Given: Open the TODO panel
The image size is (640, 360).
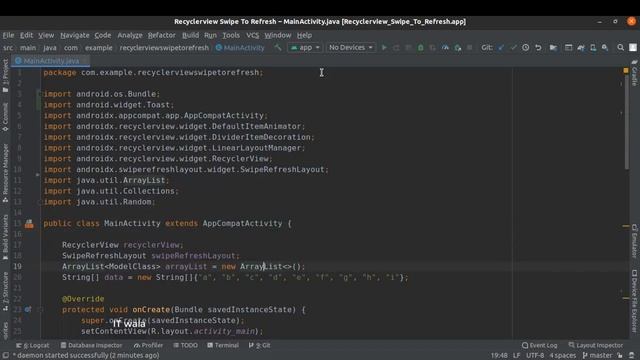Looking at the screenshot, I should (x=185, y=345).
